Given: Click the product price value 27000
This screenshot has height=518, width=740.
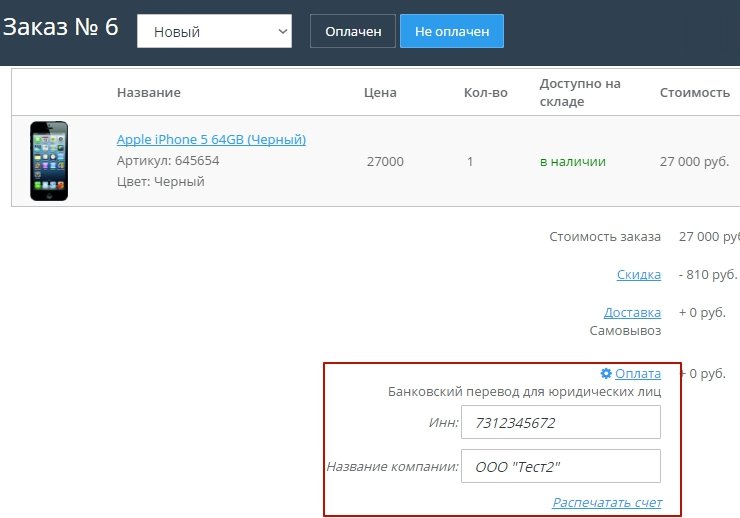Looking at the screenshot, I should [x=385, y=161].
